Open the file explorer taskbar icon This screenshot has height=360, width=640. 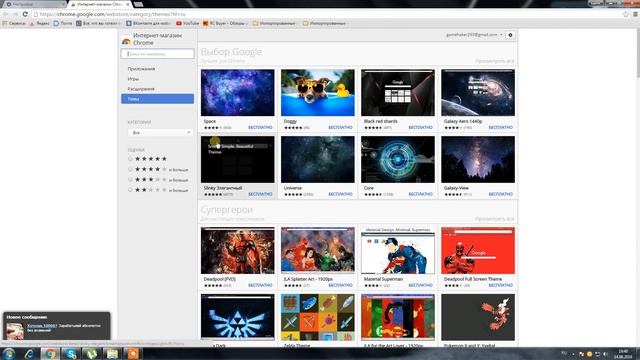click(x=112, y=354)
